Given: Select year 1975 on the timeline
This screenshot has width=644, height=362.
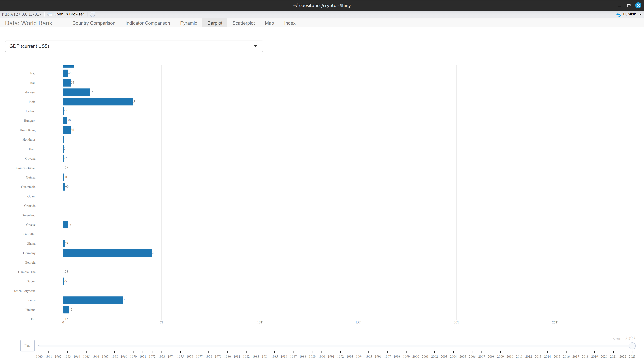Looking at the screenshot, I should (180, 356).
